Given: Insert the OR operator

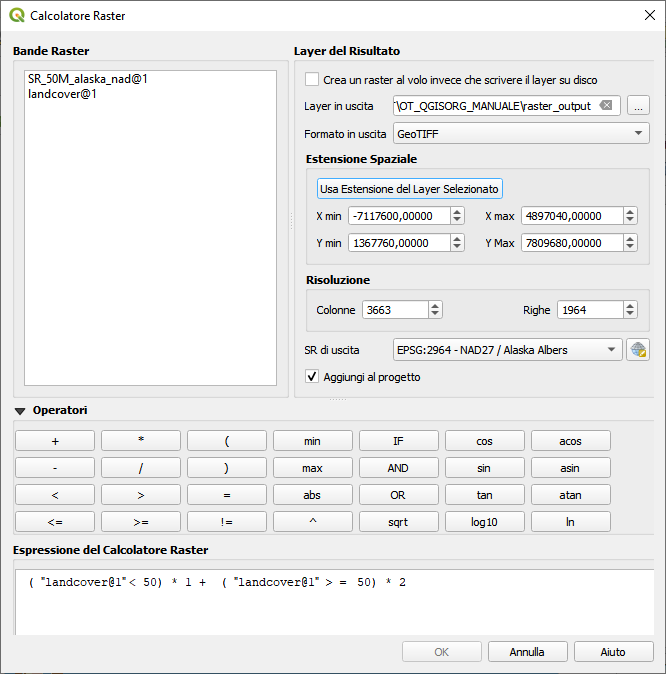Looking at the screenshot, I should click(399, 495).
